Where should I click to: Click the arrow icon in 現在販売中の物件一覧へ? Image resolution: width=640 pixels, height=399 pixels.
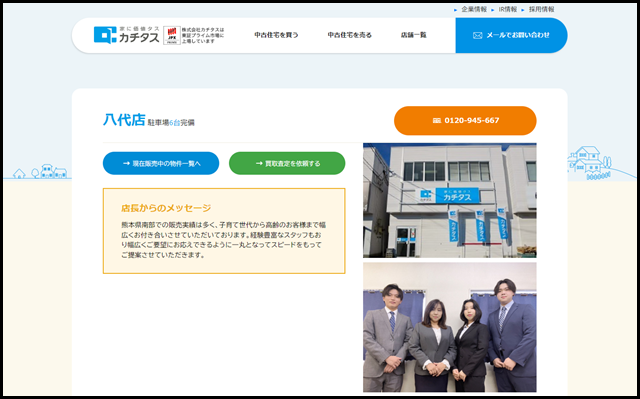tap(126, 163)
